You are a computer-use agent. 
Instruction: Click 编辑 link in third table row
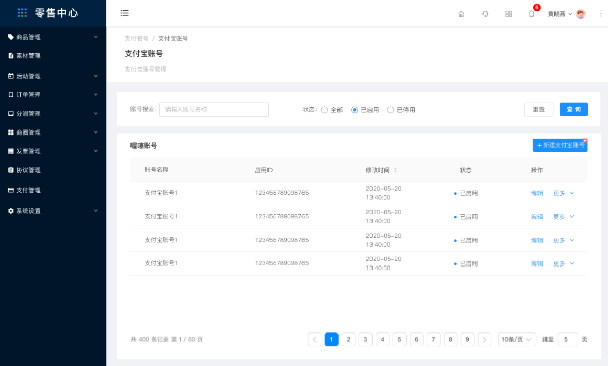[x=537, y=240]
